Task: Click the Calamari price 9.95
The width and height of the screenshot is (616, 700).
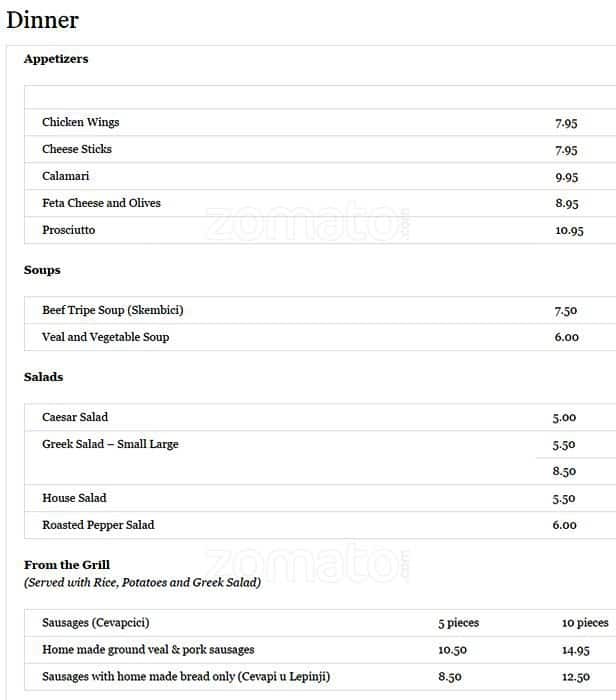Action: [x=566, y=177]
